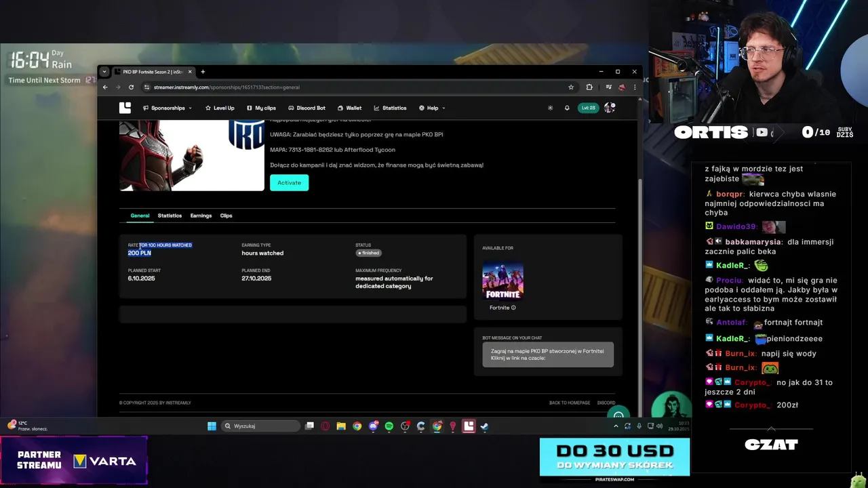The image size is (868, 488).
Task: Open the notifications bell
Action: (567, 108)
